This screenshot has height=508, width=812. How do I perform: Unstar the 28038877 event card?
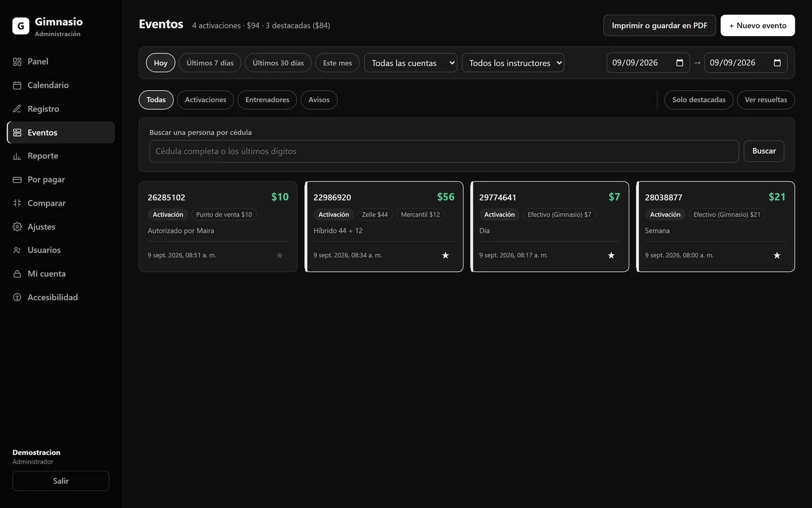pyautogui.click(x=777, y=256)
